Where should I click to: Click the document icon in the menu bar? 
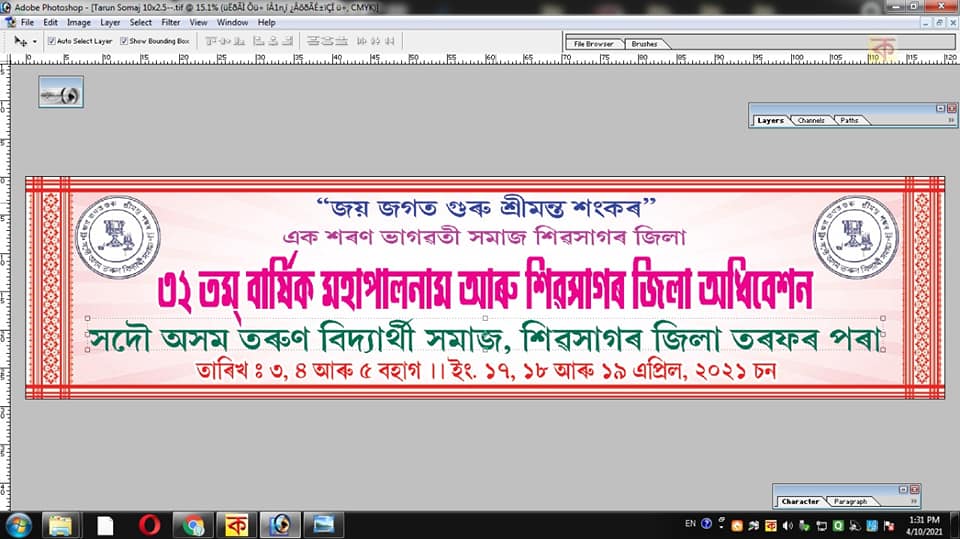coord(10,23)
